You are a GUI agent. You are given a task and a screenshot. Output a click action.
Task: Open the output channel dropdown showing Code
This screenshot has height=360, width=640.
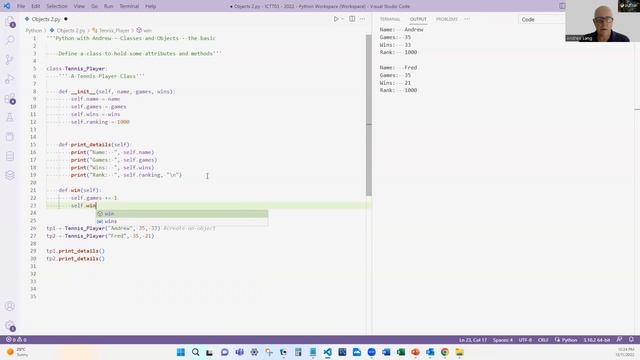(542, 19)
